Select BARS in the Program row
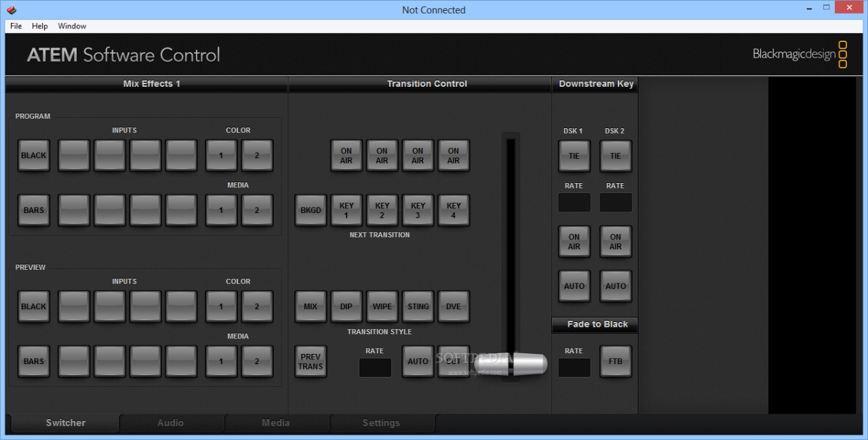The height and width of the screenshot is (440, 868). point(33,210)
